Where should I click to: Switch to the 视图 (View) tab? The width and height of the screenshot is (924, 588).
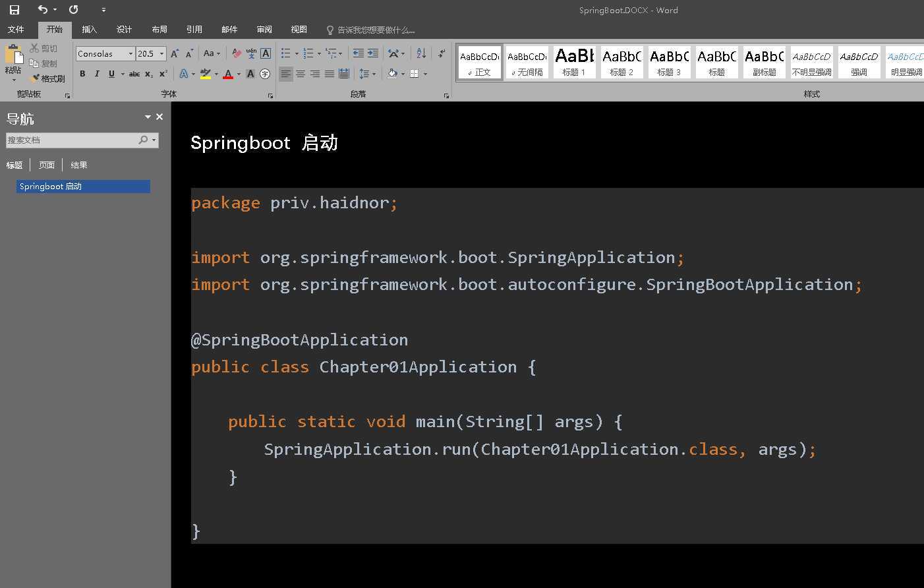point(299,30)
